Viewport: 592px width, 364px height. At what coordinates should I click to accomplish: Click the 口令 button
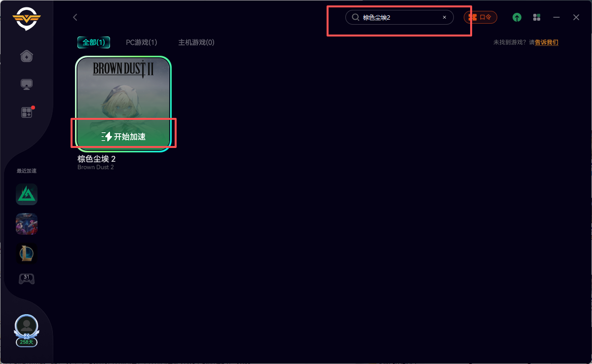pos(481,17)
